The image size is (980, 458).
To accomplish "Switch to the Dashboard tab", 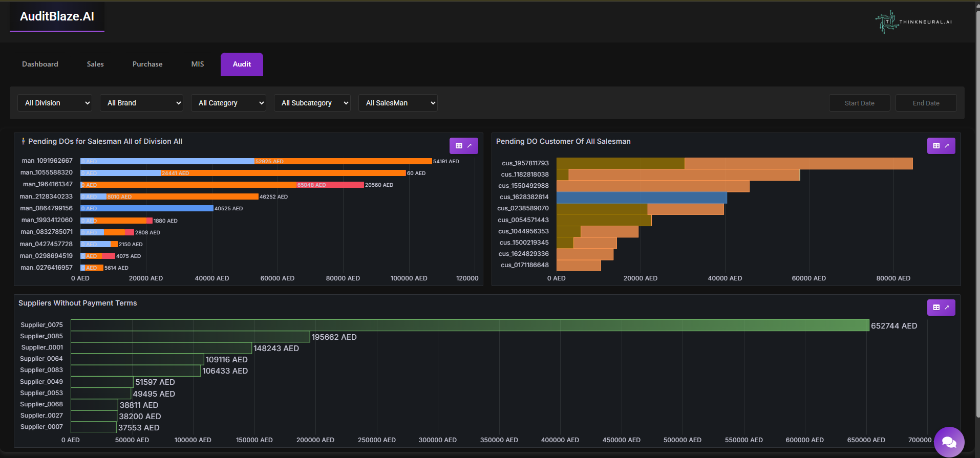I will coord(40,64).
